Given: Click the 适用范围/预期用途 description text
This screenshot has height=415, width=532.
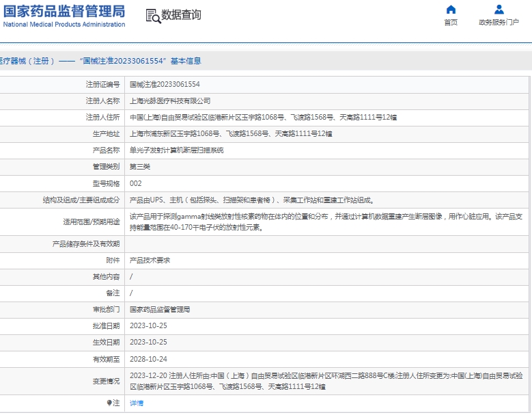Looking at the screenshot, I should [326, 222].
